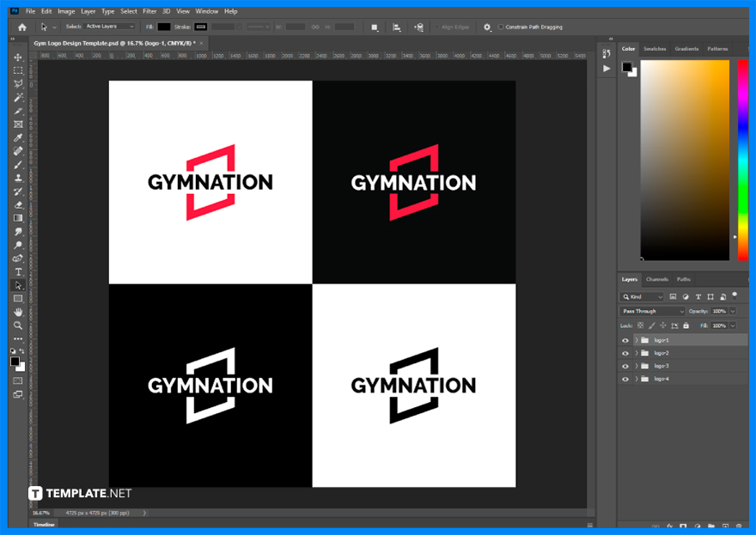Select the Hand tool
This screenshot has width=756, height=535.
17,310
